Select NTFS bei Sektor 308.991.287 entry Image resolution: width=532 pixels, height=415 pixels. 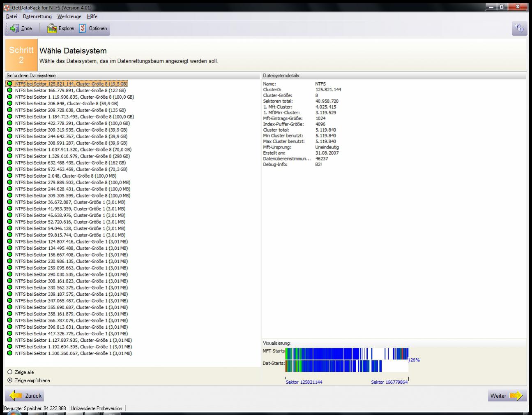click(x=67, y=143)
